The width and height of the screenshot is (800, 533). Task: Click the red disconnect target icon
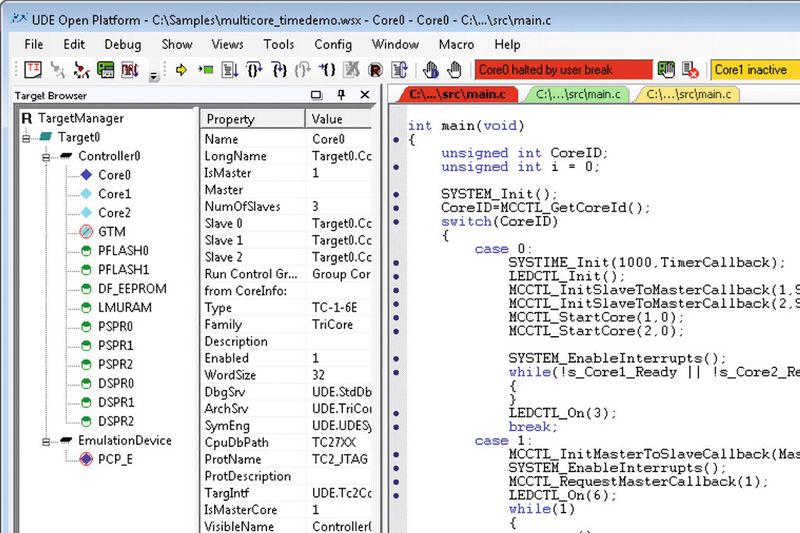[x=81, y=70]
